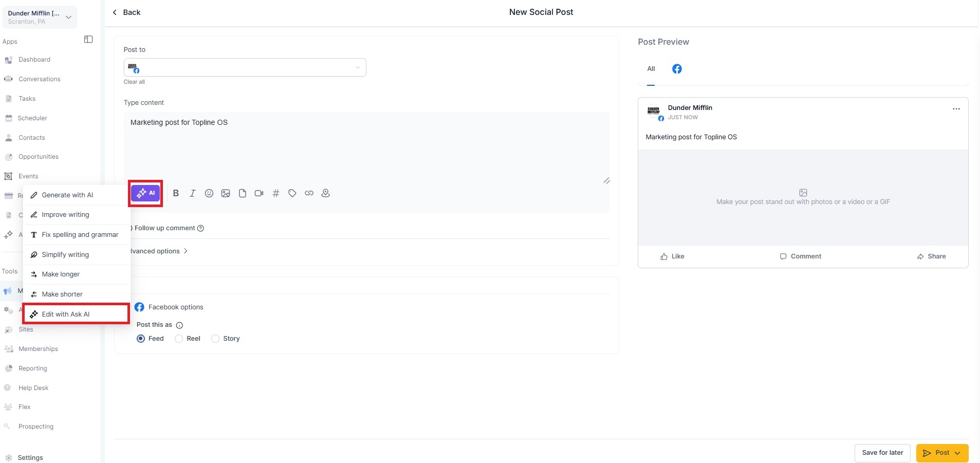Screen dimensions: 980x463
Task: Collapse the sidebar using the panel icon
Action: (88, 40)
